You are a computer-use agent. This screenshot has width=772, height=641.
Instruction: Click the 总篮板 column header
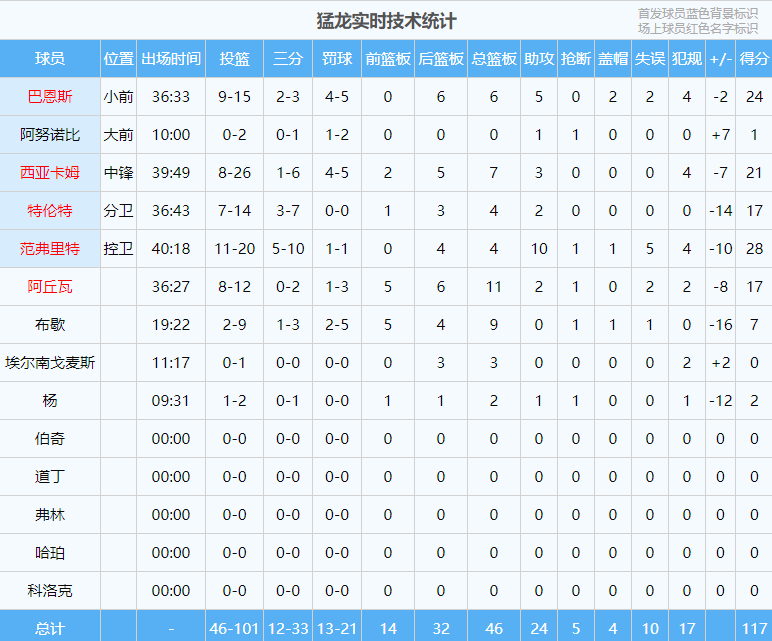[x=494, y=59]
